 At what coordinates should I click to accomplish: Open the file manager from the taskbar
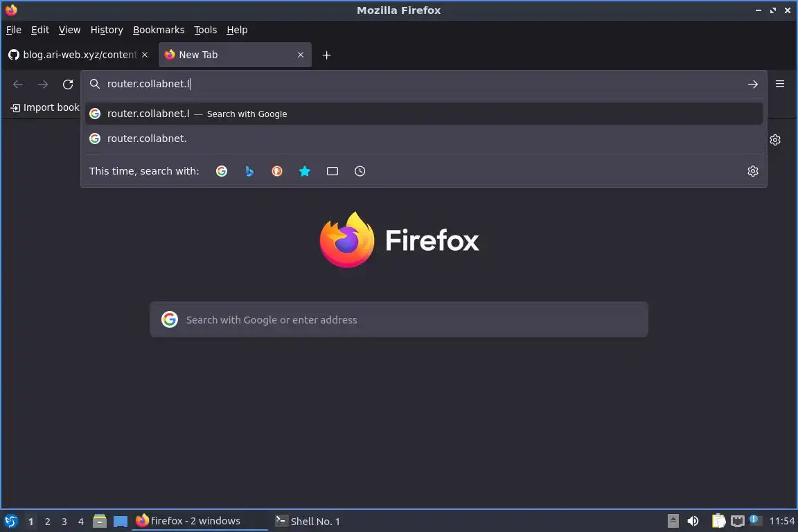coord(100,521)
